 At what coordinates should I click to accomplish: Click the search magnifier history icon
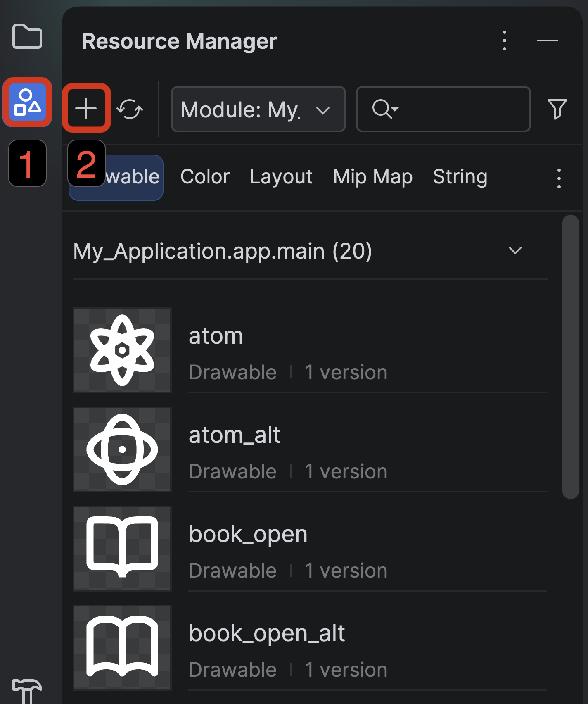click(385, 109)
